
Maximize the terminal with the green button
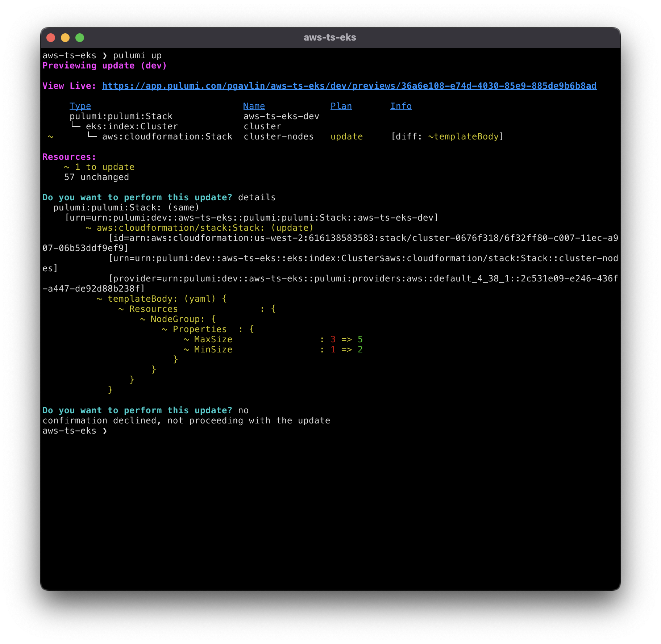point(80,38)
